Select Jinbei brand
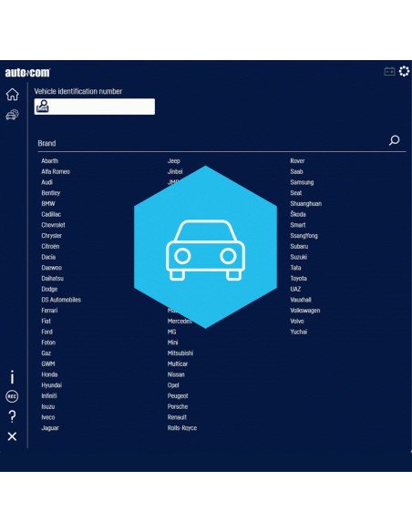The image size is (412, 532). 175,171
